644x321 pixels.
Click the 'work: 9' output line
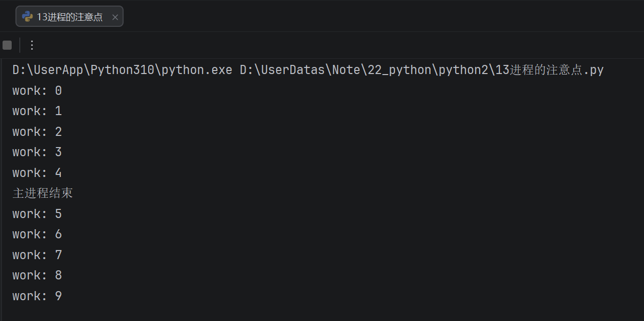click(x=37, y=296)
